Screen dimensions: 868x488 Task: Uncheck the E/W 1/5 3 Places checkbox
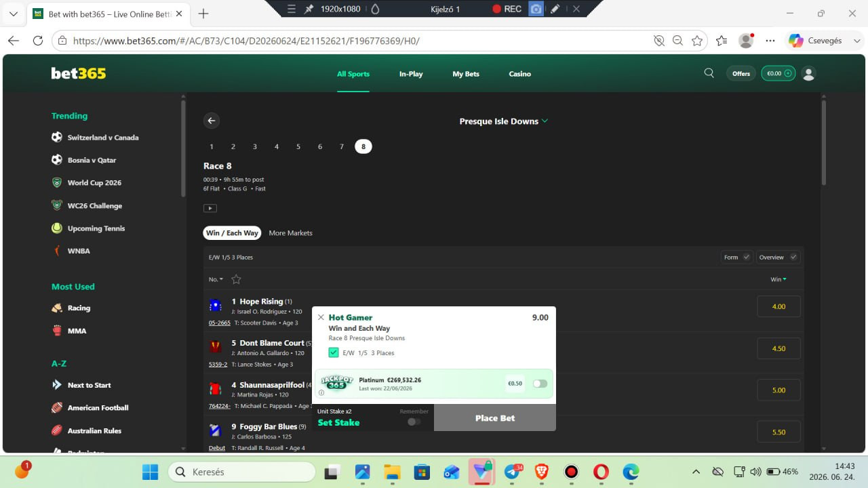[334, 352]
